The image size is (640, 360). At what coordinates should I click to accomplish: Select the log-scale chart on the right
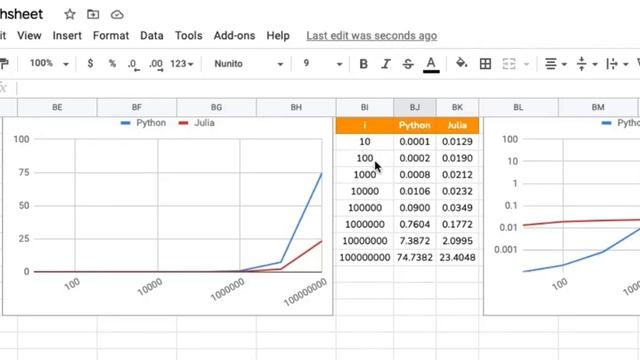click(x=562, y=216)
